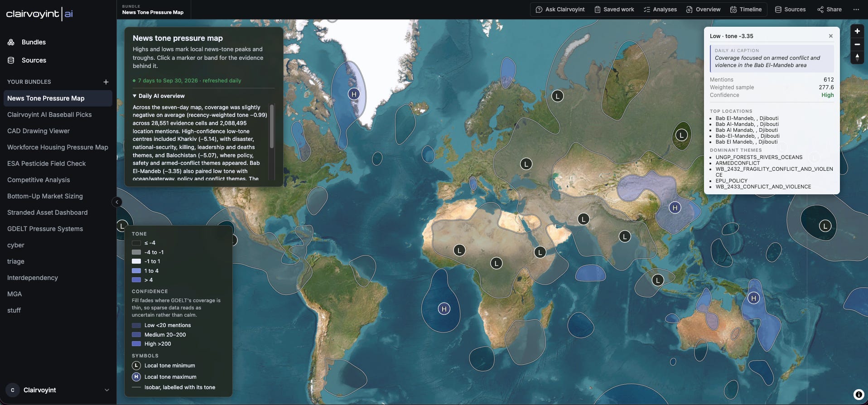Screen dimensions: 868x405
Task: Click the L marker over eastern Europe
Action: click(x=526, y=164)
